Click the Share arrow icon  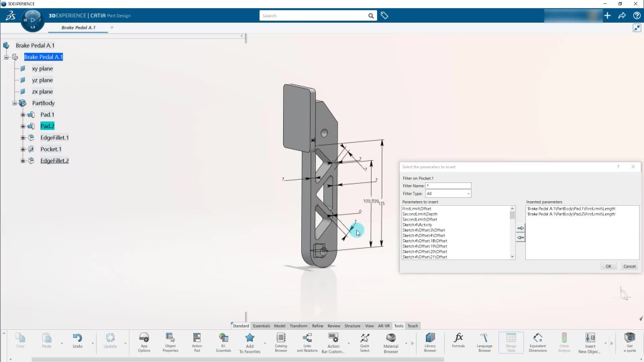pos(622,15)
